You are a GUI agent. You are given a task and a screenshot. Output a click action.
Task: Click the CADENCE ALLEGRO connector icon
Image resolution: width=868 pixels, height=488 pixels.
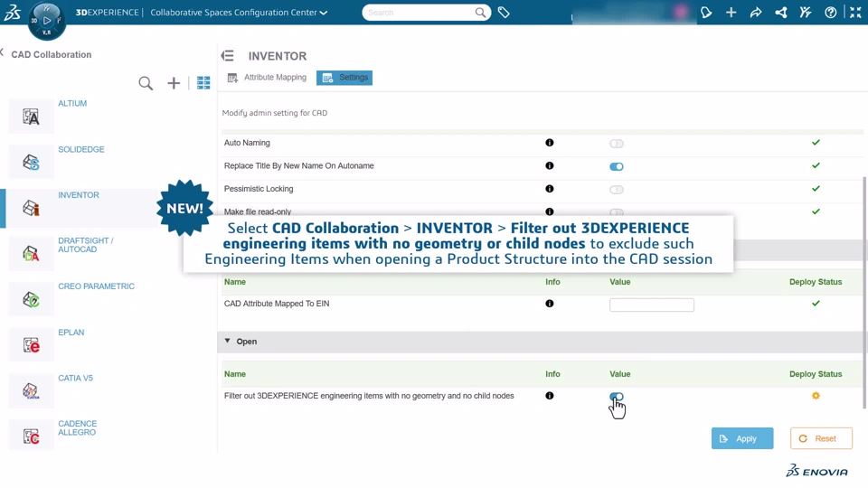click(x=31, y=436)
